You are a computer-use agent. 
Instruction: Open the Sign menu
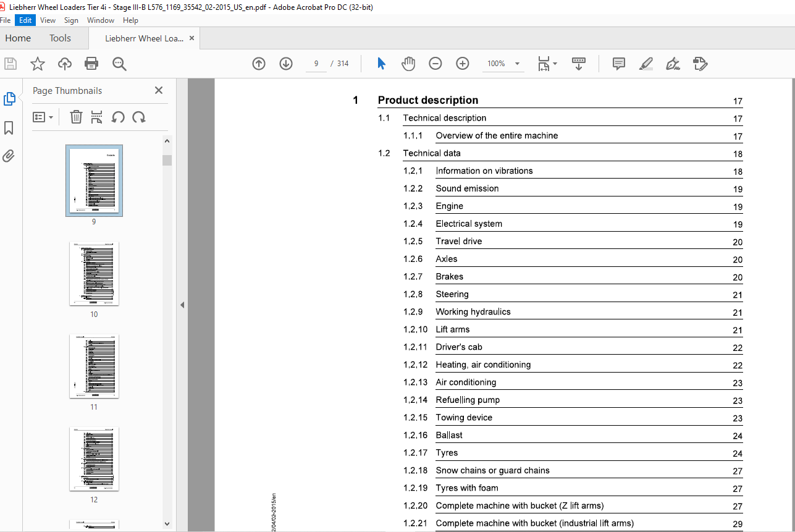point(71,20)
